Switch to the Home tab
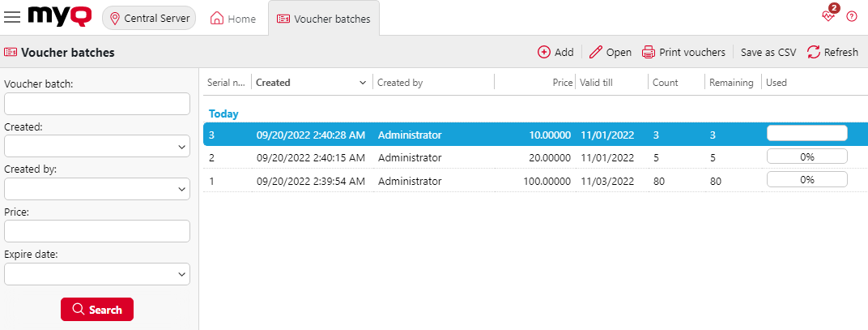 233,19
